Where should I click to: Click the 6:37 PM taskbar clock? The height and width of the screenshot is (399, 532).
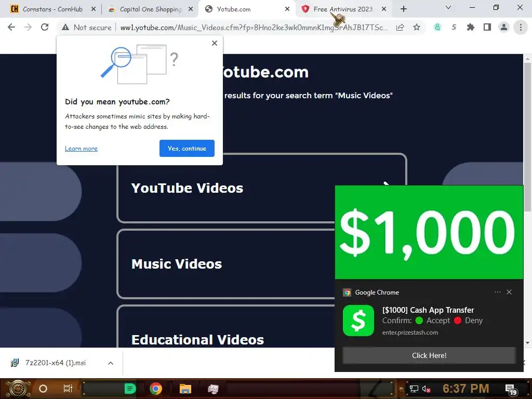[466, 388]
